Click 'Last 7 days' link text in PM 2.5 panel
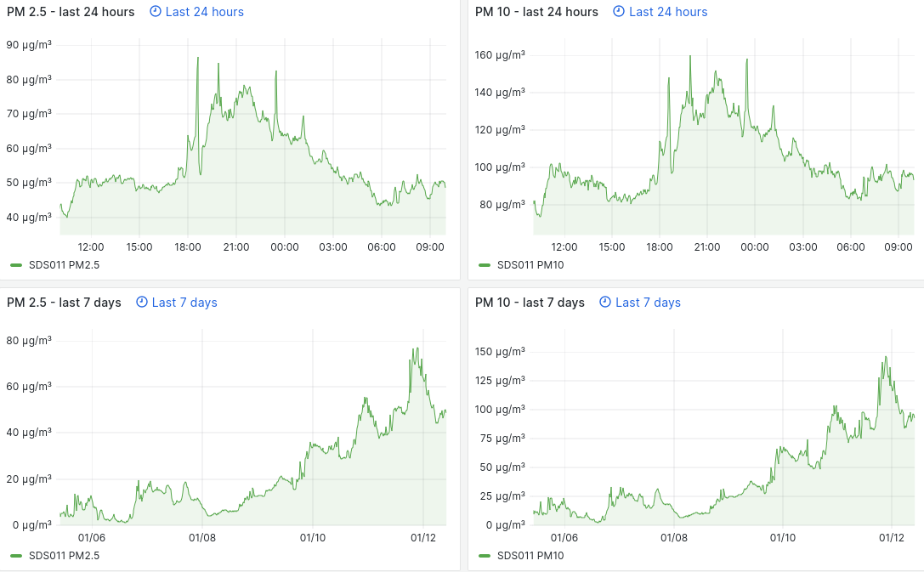The image size is (924, 572). (184, 303)
